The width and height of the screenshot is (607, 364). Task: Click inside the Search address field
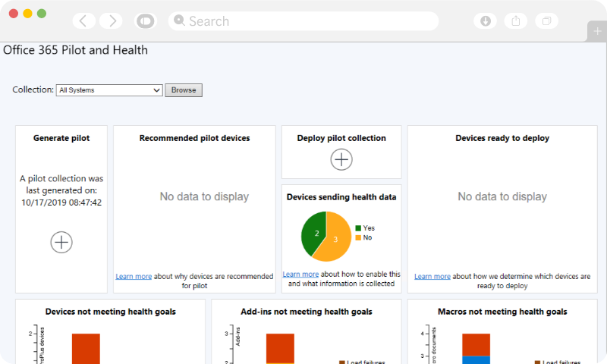pyautogui.click(x=303, y=21)
